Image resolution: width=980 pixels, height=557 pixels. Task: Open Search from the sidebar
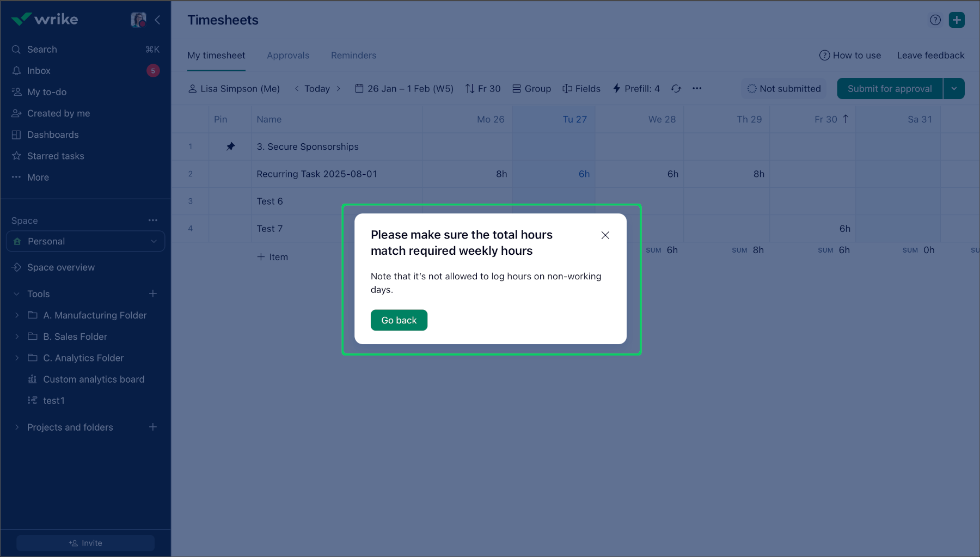point(41,49)
